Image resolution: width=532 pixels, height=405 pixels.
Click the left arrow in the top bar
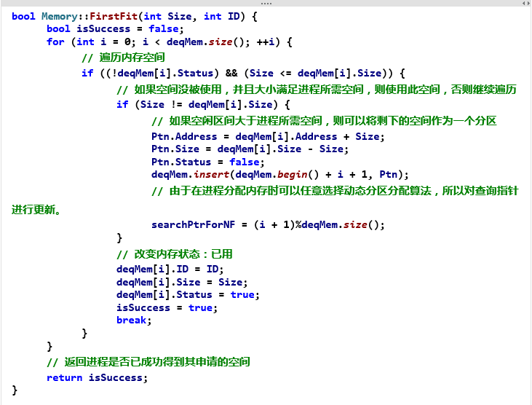[523, 3]
